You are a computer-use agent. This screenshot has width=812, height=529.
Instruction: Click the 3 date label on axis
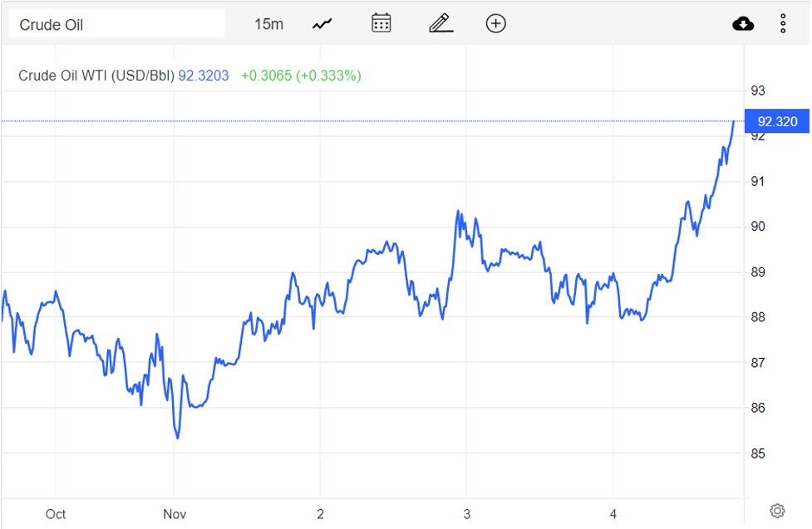pos(467,514)
